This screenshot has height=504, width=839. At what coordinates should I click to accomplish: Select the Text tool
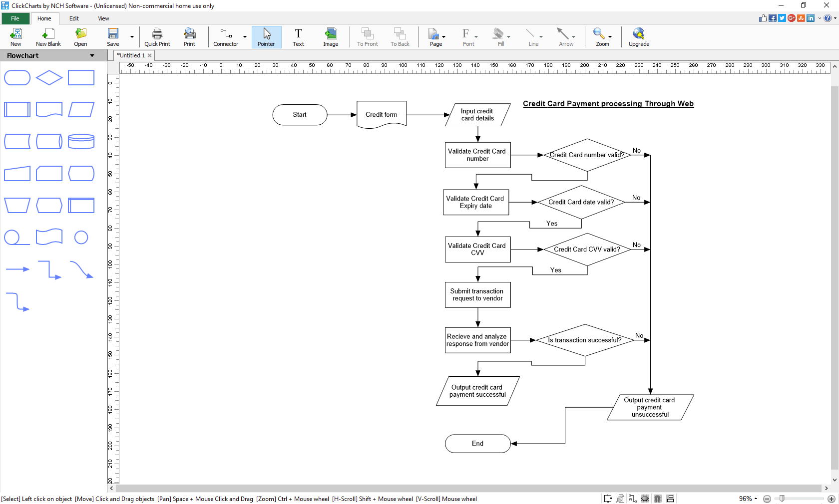click(x=298, y=36)
